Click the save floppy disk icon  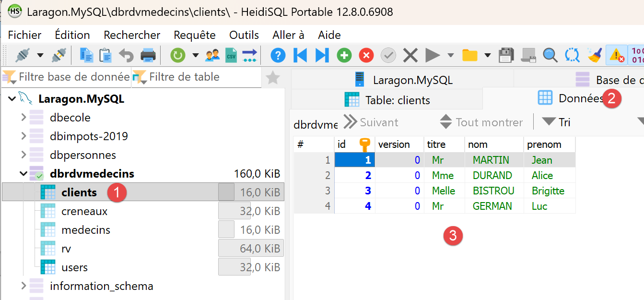click(506, 55)
